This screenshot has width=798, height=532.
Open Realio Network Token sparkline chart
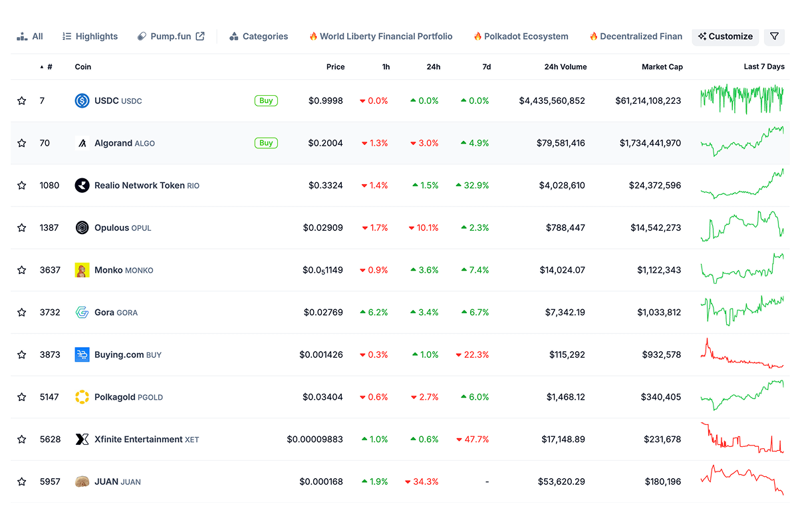tap(742, 184)
